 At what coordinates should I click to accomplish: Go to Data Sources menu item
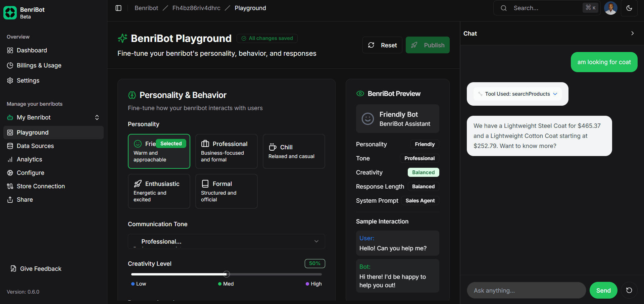[35, 146]
